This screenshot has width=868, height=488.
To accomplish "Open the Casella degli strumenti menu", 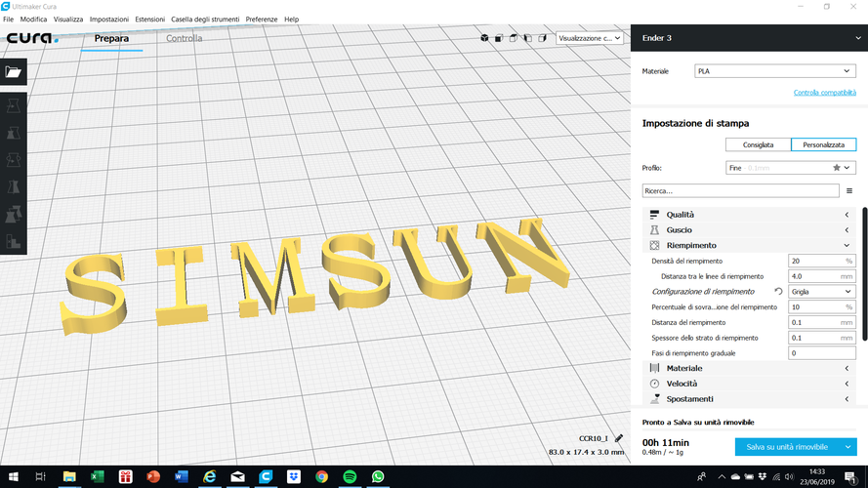I will pos(205,20).
